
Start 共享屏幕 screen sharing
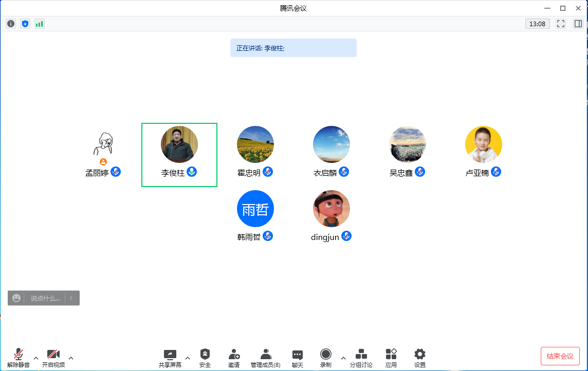170,357
